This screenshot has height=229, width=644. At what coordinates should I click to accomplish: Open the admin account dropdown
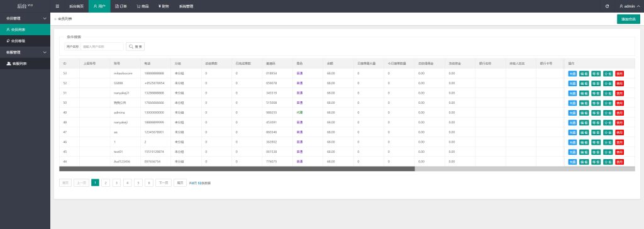click(629, 6)
